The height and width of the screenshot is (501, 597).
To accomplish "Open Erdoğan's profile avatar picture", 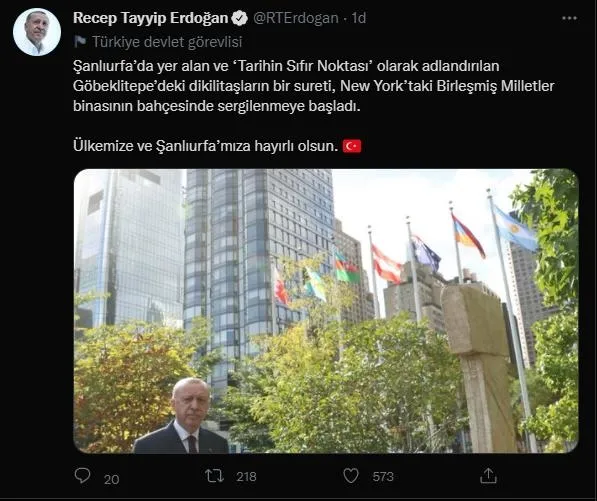I will point(37,32).
